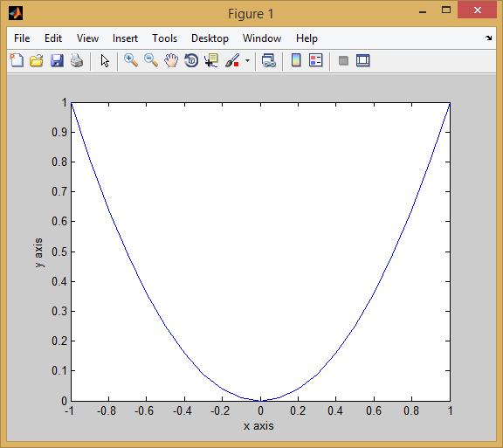Print the figure using the printer icon

[77, 60]
